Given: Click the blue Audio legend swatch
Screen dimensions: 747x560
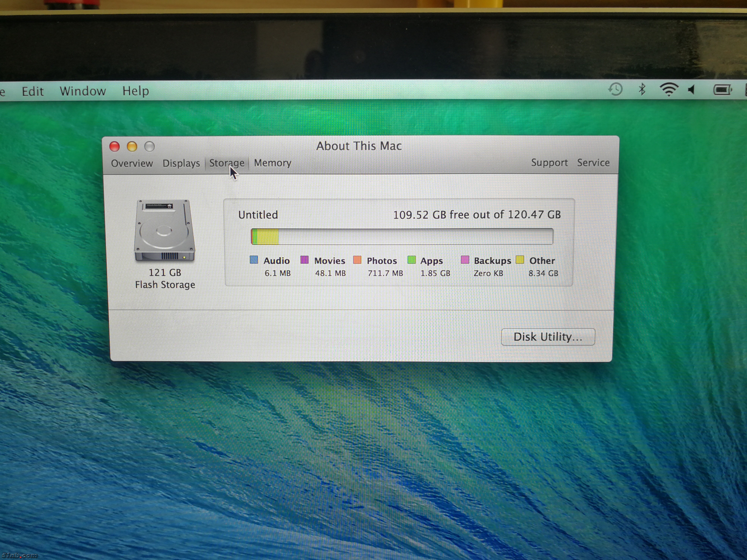Looking at the screenshot, I should click(254, 259).
